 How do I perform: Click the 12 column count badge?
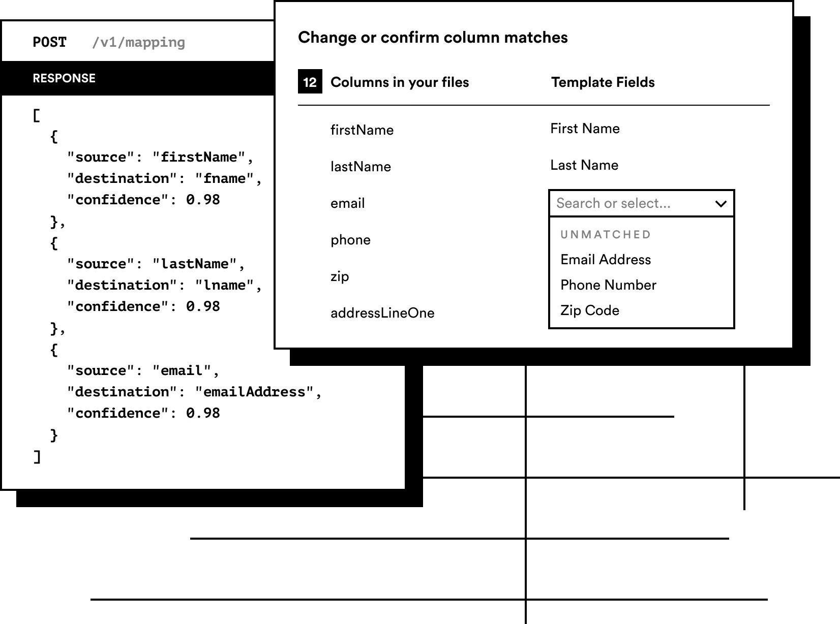[x=310, y=82]
